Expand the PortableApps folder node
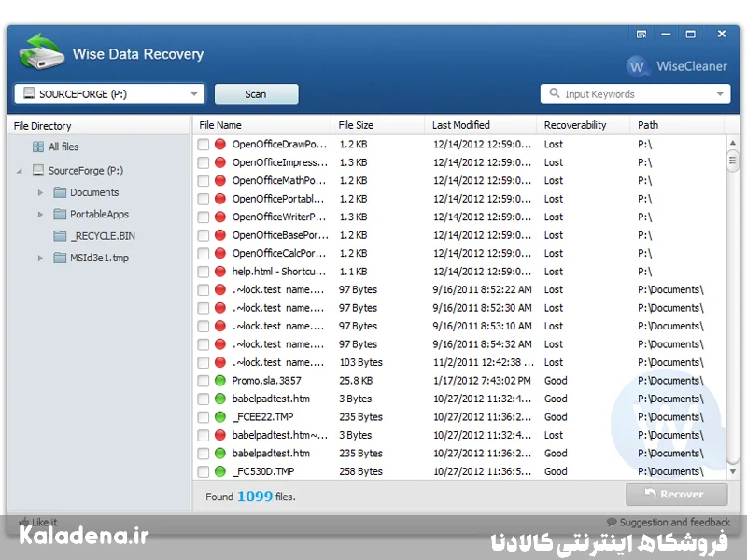This screenshot has width=747, height=560. [x=40, y=215]
